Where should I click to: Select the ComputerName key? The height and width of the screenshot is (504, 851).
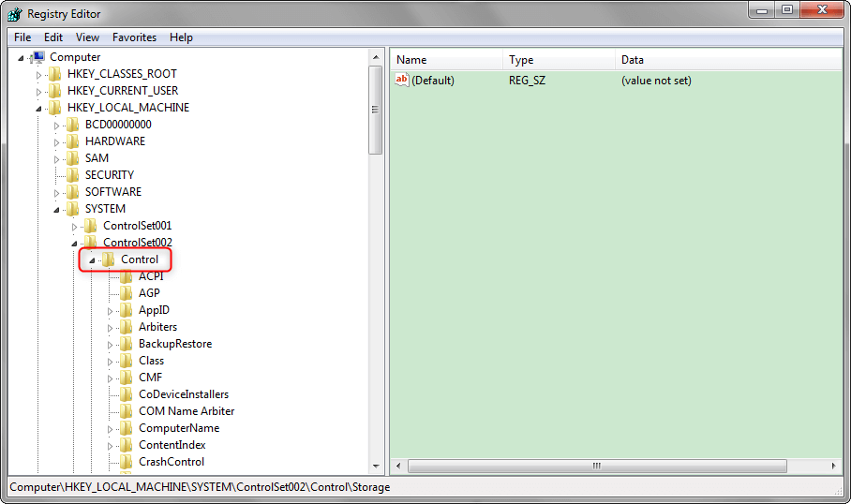pyautogui.click(x=178, y=428)
